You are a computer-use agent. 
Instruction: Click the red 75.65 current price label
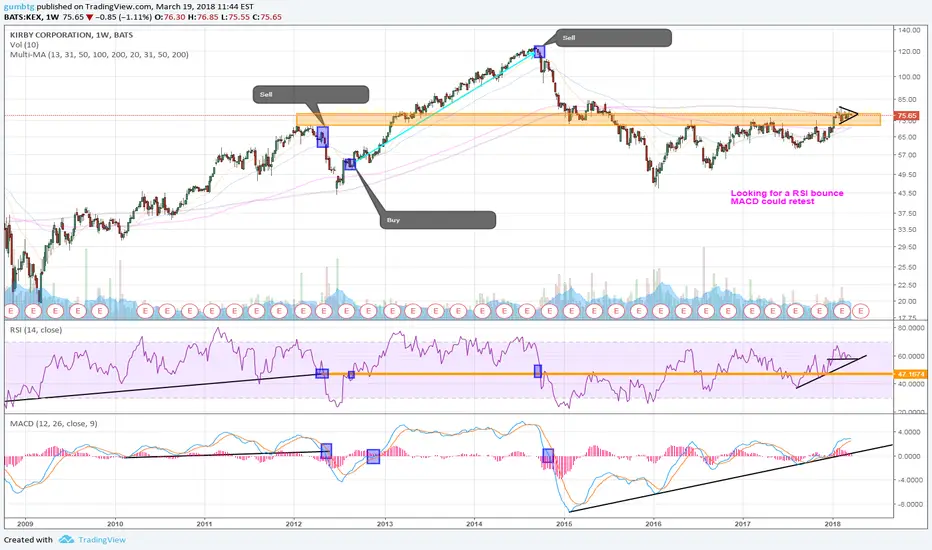(907, 115)
